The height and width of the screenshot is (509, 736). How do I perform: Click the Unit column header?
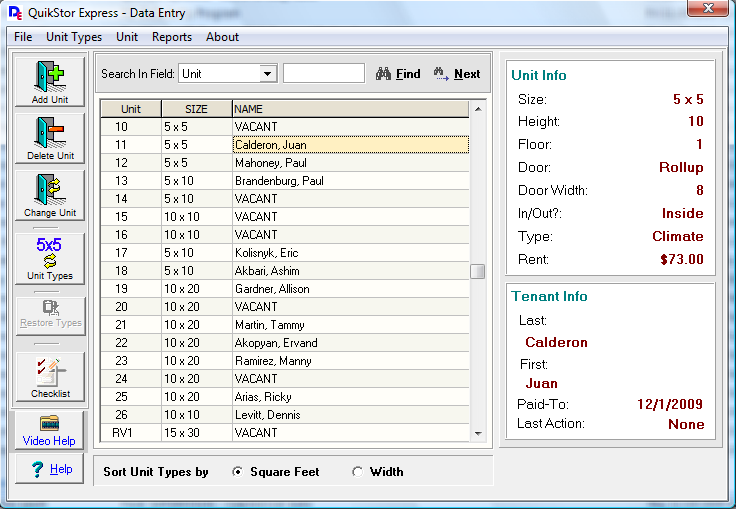click(131, 109)
